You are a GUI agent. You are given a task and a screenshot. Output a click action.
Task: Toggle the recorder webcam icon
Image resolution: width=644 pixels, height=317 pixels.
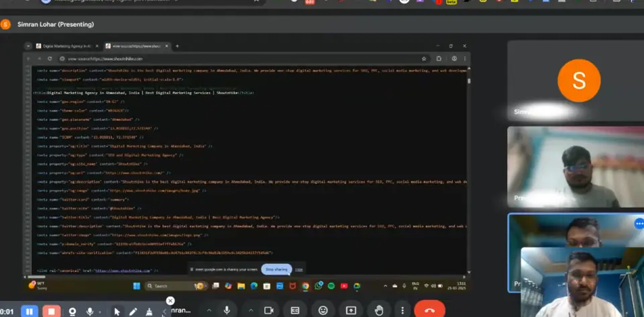pyautogui.click(x=72, y=311)
